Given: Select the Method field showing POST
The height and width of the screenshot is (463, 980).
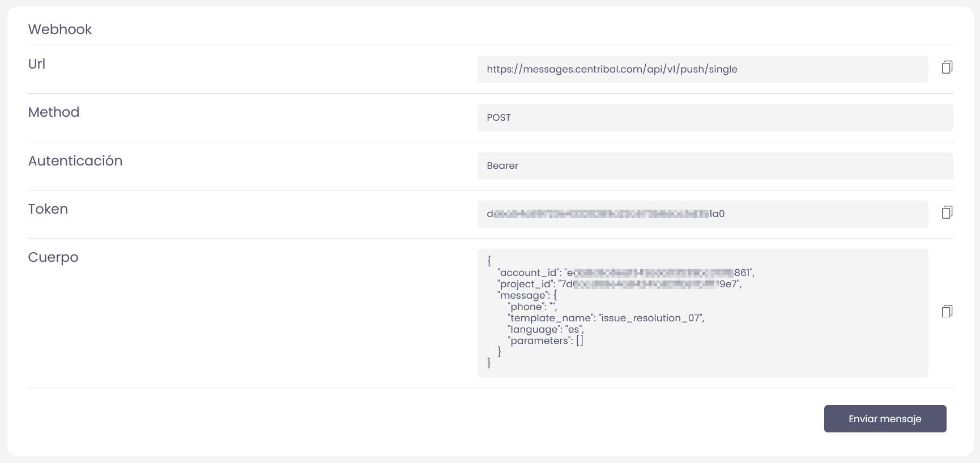Looking at the screenshot, I should pyautogui.click(x=715, y=118).
